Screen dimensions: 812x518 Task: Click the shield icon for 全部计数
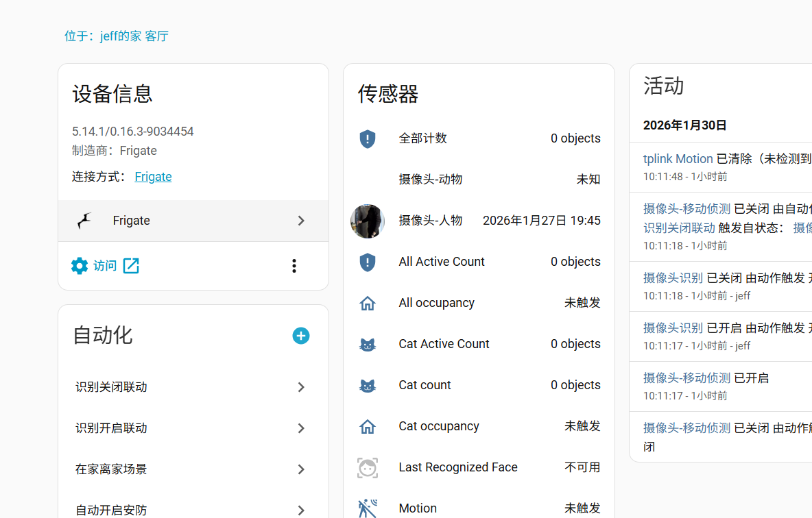tap(368, 139)
